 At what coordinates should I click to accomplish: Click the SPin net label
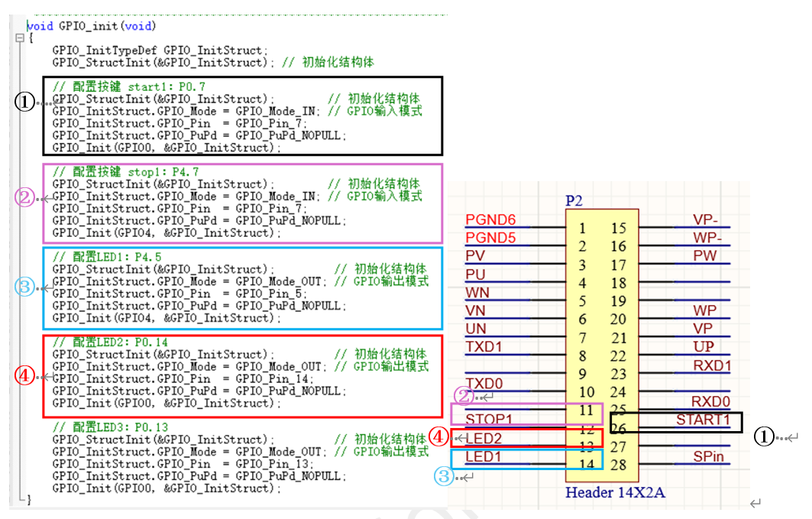pyautogui.click(x=710, y=457)
